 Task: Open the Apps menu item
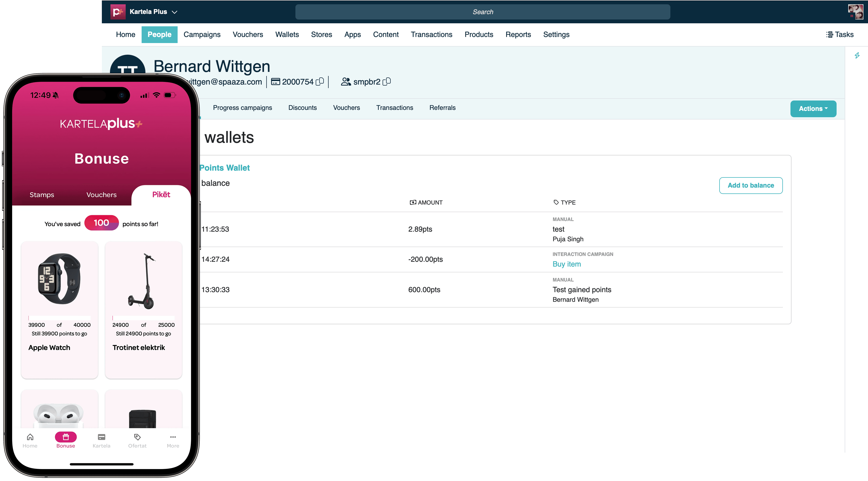click(352, 34)
